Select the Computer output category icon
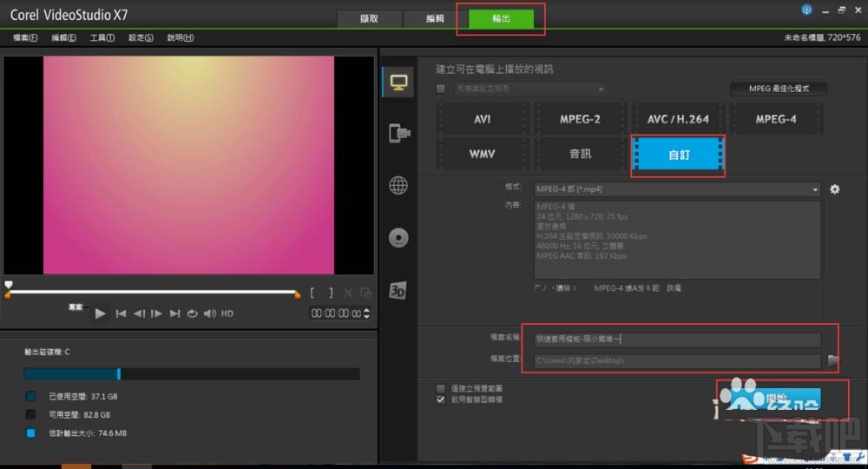This screenshot has height=469, width=868. 398,83
